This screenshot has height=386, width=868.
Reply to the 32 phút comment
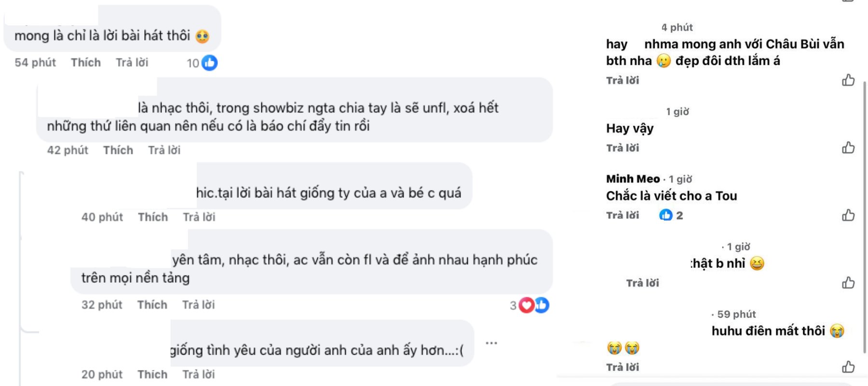point(198,305)
